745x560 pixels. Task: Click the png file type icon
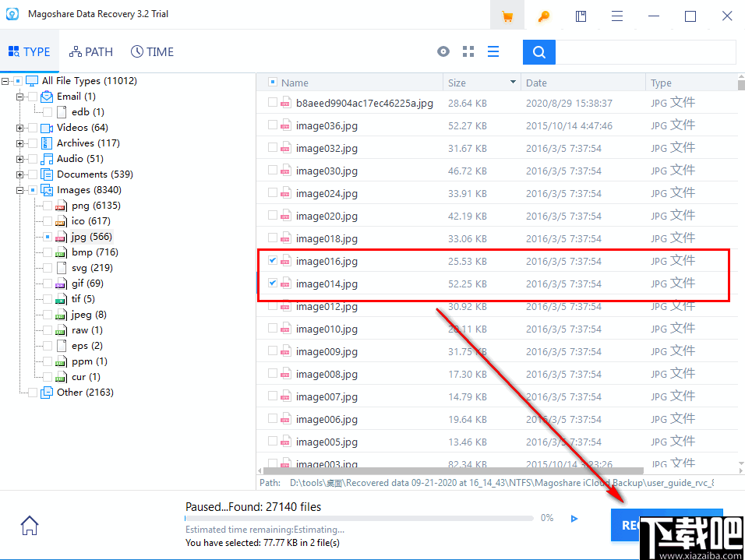coord(61,206)
